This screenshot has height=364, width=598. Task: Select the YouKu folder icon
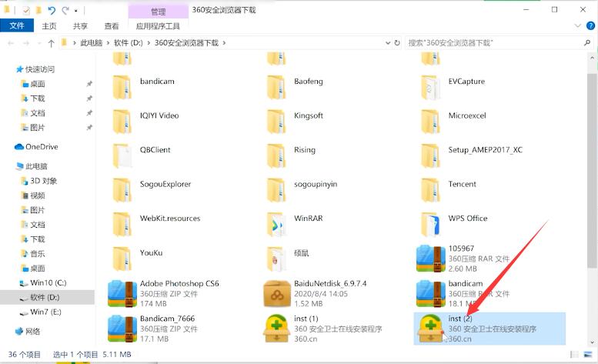(x=122, y=259)
